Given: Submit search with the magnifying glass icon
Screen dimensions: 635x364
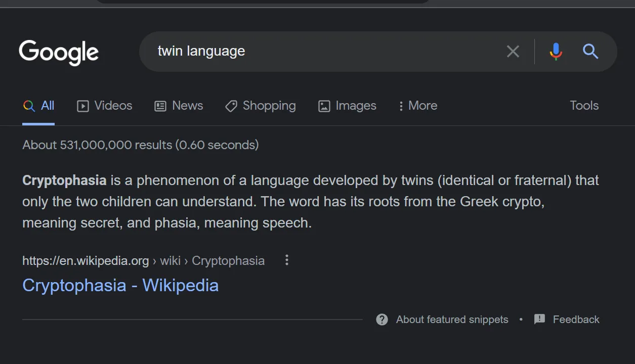Looking at the screenshot, I should pyautogui.click(x=590, y=51).
